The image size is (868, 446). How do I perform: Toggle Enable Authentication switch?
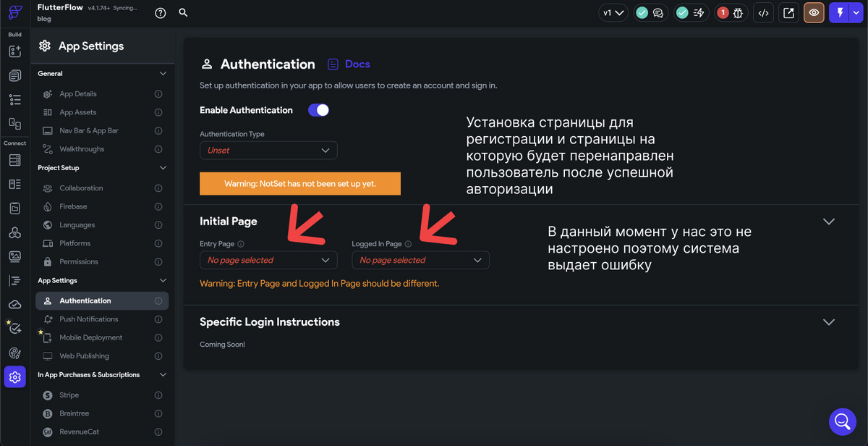318,110
